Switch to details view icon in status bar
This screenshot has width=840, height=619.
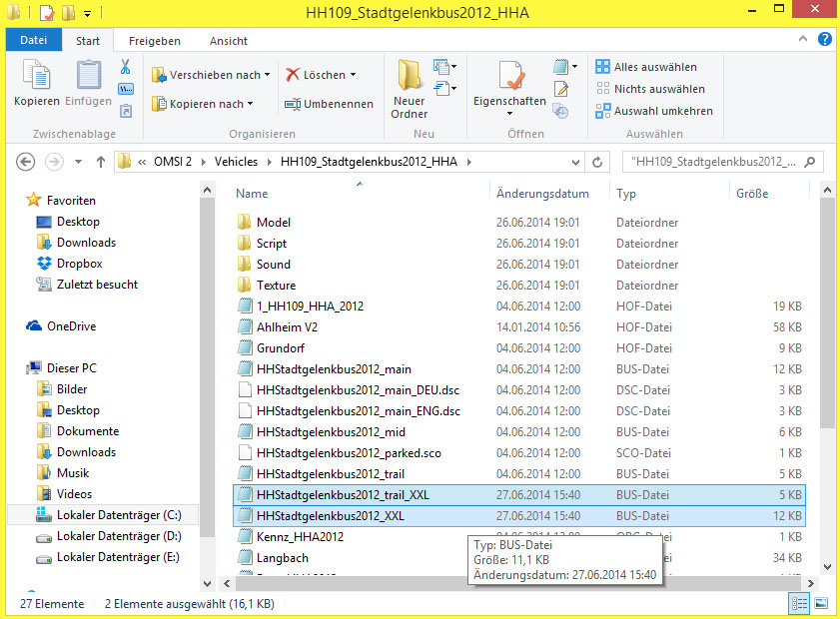coord(799,604)
